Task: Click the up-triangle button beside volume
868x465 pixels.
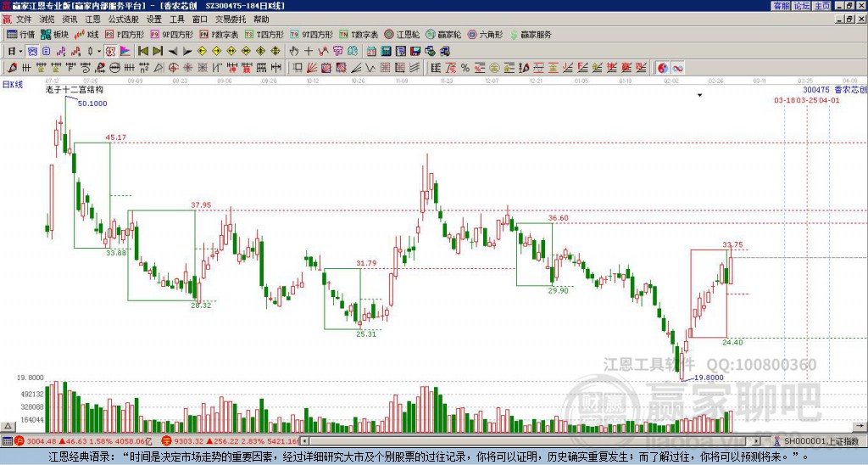Action: (8, 426)
